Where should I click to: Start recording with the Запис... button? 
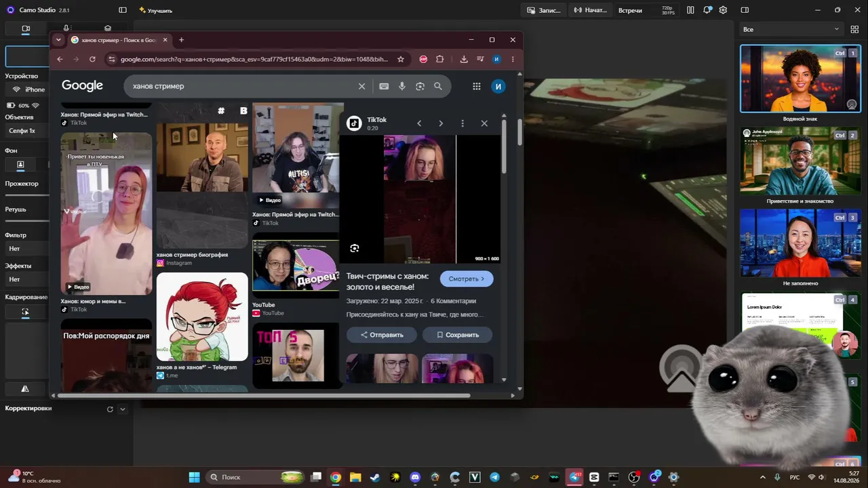545,10
